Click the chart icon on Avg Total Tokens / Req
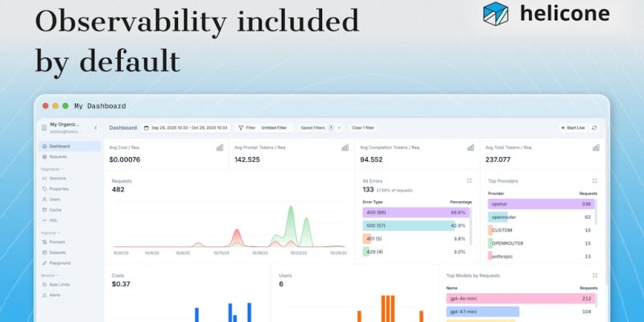This screenshot has height=322, width=644. pyautogui.click(x=595, y=147)
